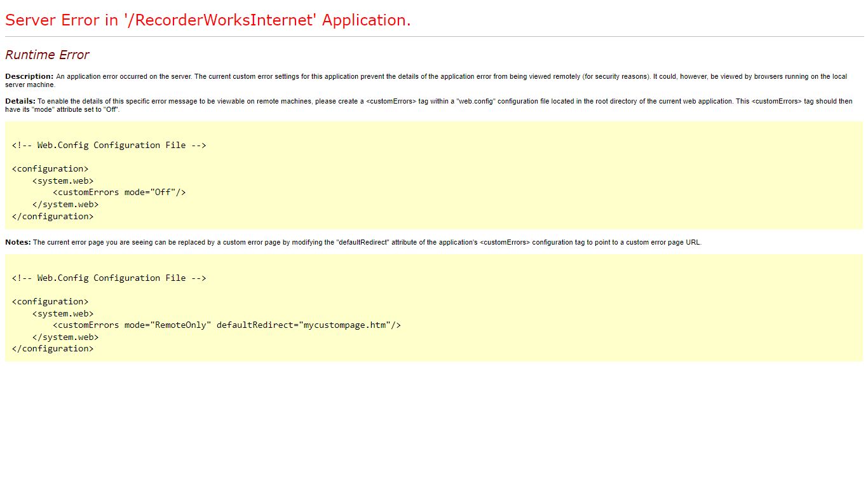Click the 'have its "mode" attribute set to "Off"' line
Image resolution: width=868 pixels, height=488 pixels.
[x=62, y=109]
